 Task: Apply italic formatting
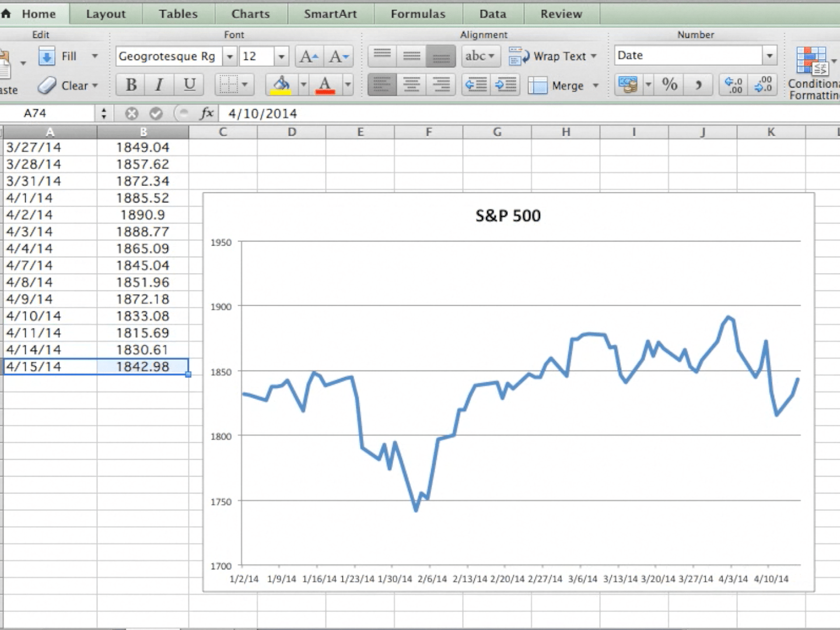pos(159,85)
